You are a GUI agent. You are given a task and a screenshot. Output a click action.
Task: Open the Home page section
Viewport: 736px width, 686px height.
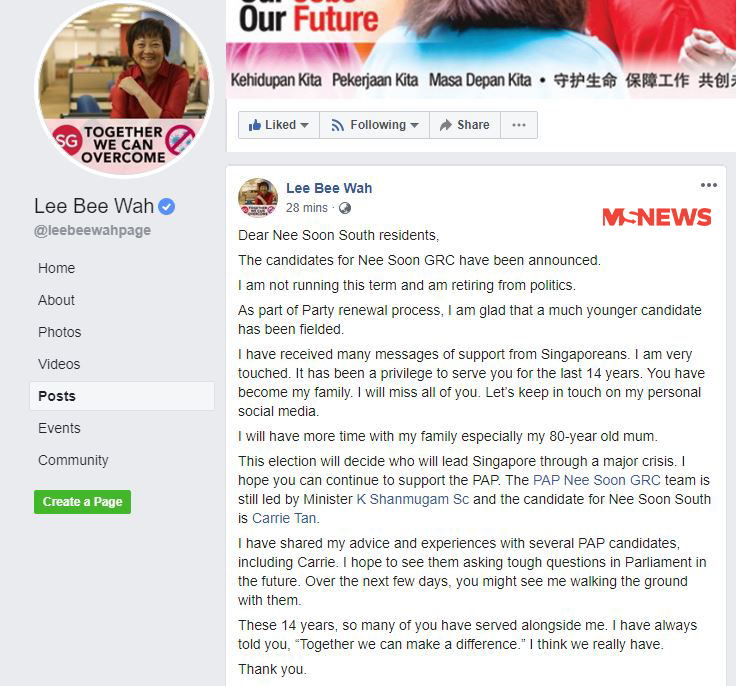tap(56, 268)
